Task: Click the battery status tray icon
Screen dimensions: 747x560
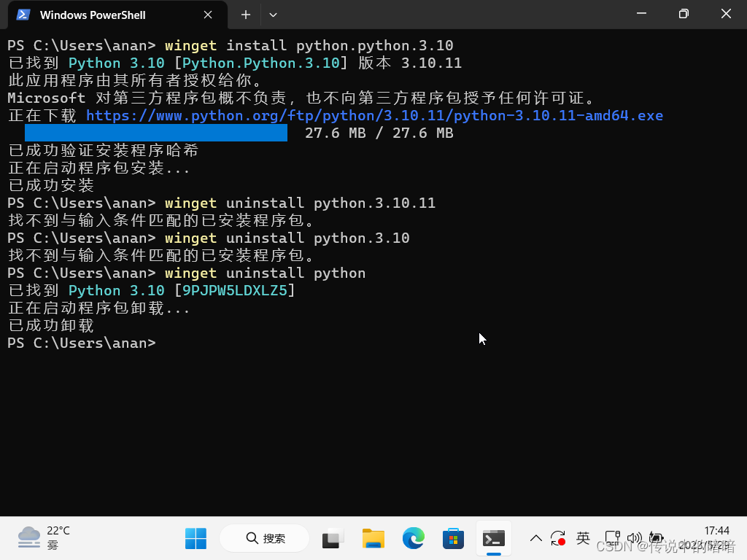Action: 656,539
